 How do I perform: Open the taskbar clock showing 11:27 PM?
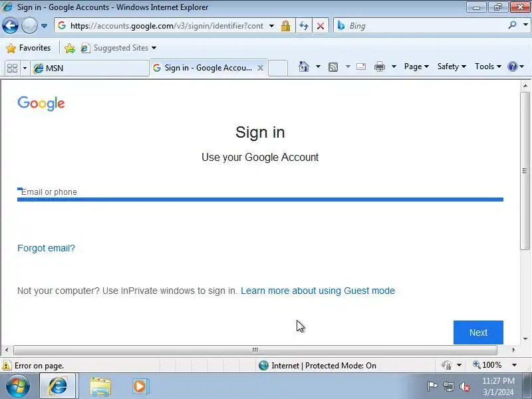pyautogui.click(x=498, y=386)
